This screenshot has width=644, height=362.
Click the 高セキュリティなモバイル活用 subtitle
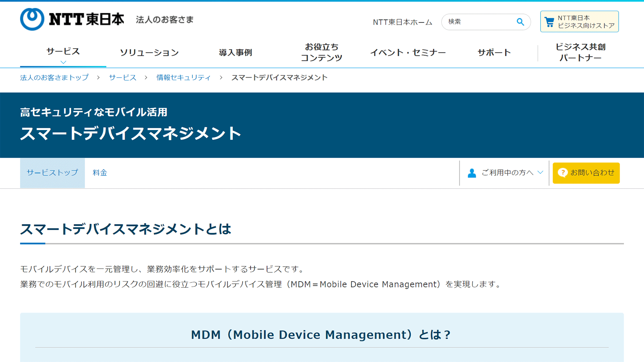point(94,112)
